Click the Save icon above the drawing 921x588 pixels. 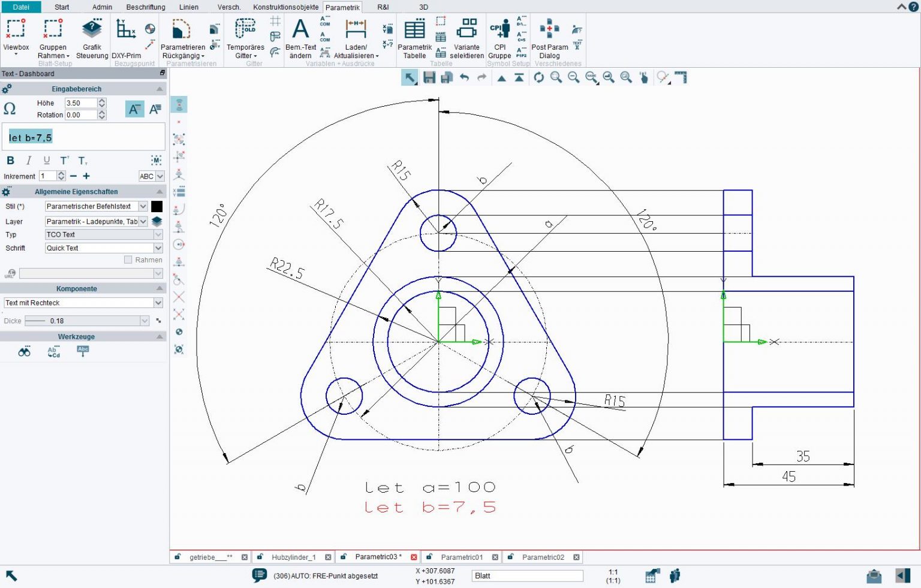click(x=428, y=77)
